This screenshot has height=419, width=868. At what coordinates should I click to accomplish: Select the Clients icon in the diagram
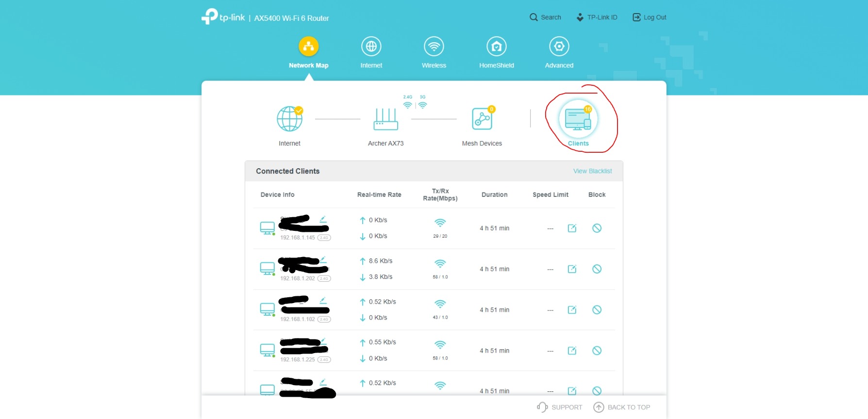(578, 119)
